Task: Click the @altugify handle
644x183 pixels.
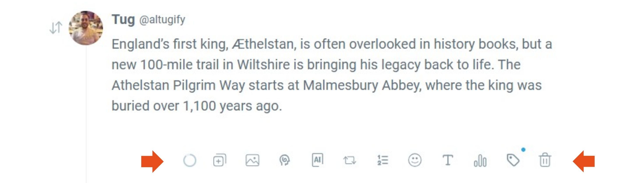Action: [162, 19]
